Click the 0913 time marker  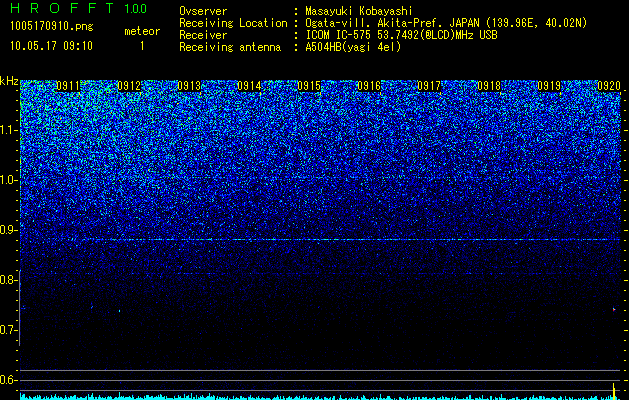pos(189,86)
